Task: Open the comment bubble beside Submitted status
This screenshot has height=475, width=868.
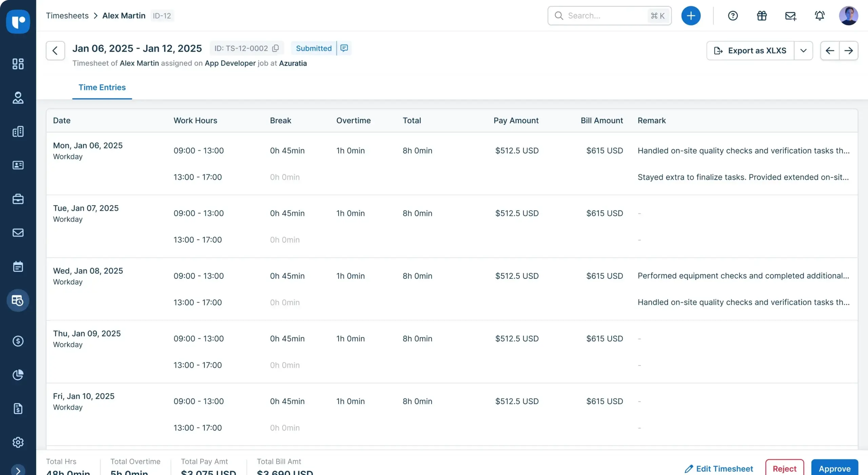Action: tap(344, 48)
